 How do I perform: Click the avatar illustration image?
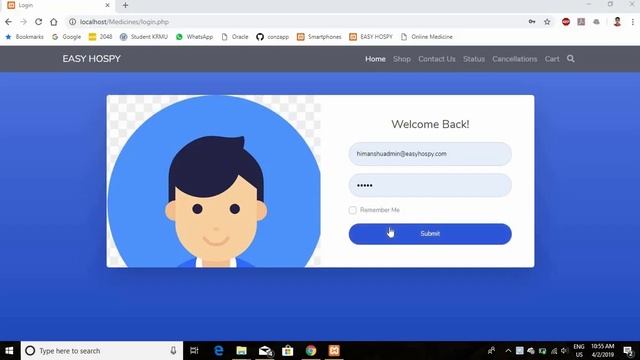pyautogui.click(x=214, y=181)
